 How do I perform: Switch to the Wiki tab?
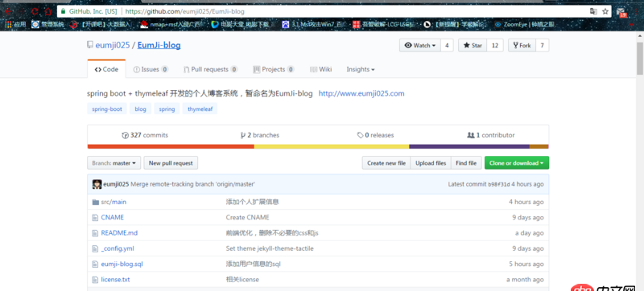[x=320, y=69]
